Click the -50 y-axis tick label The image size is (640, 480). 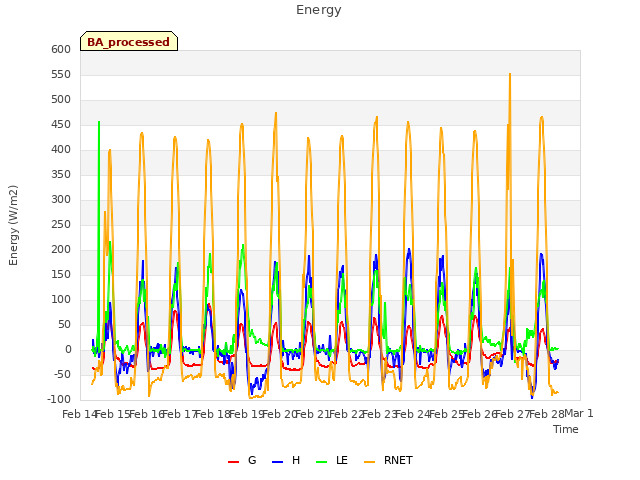pos(62,374)
